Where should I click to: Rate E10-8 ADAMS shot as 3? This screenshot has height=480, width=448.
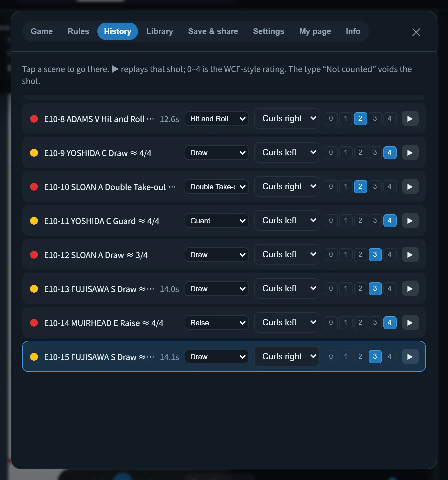[x=375, y=118]
